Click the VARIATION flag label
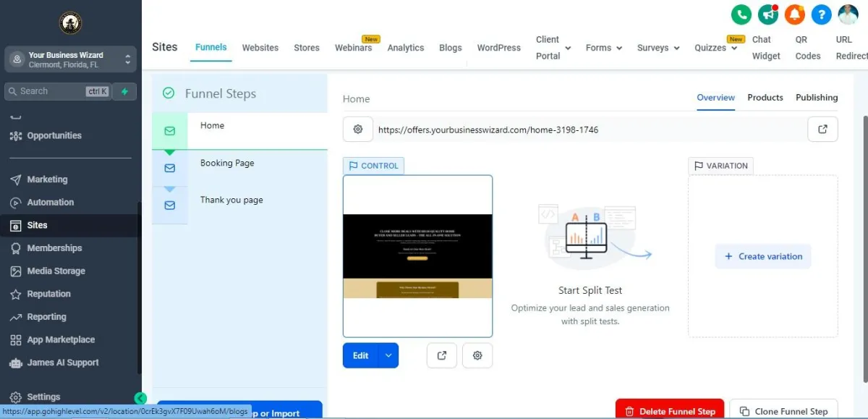Viewport: 868px width, 419px height. 720,166
